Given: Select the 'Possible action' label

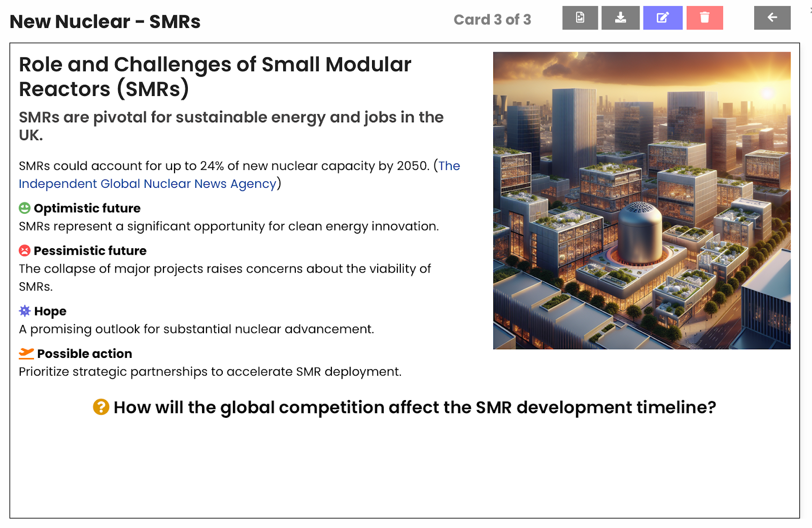Looking at the screenshot, I should tap(85, 354).
